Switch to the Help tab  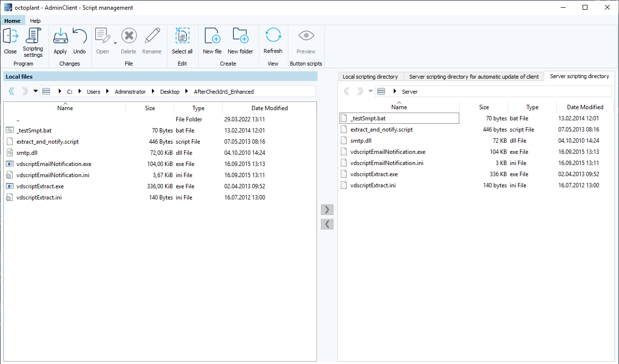tap(35, 21)
